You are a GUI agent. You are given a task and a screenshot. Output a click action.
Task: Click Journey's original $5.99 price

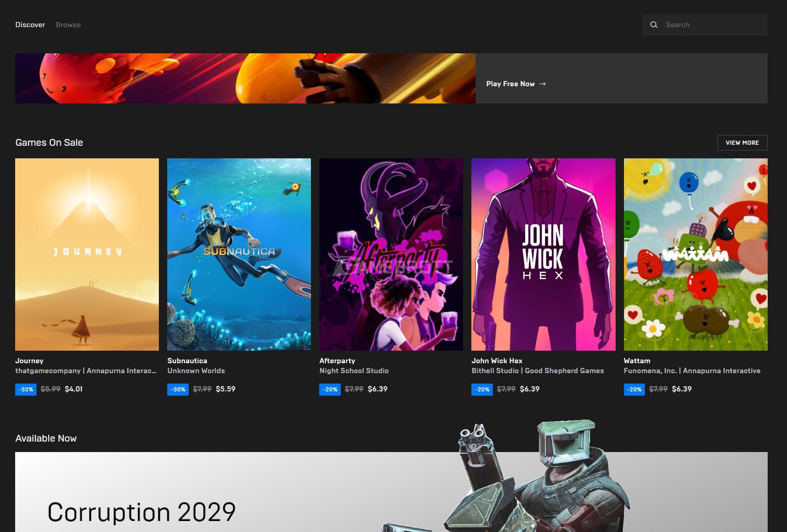point(51,389)
